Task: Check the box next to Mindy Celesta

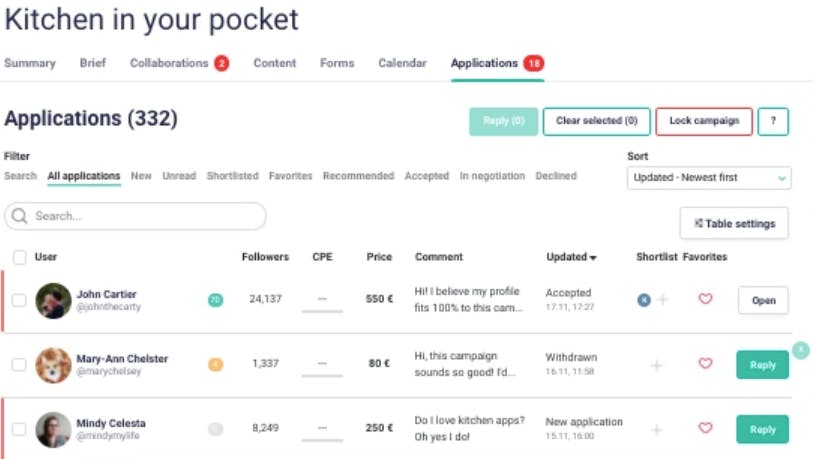Action: point(19,429)
